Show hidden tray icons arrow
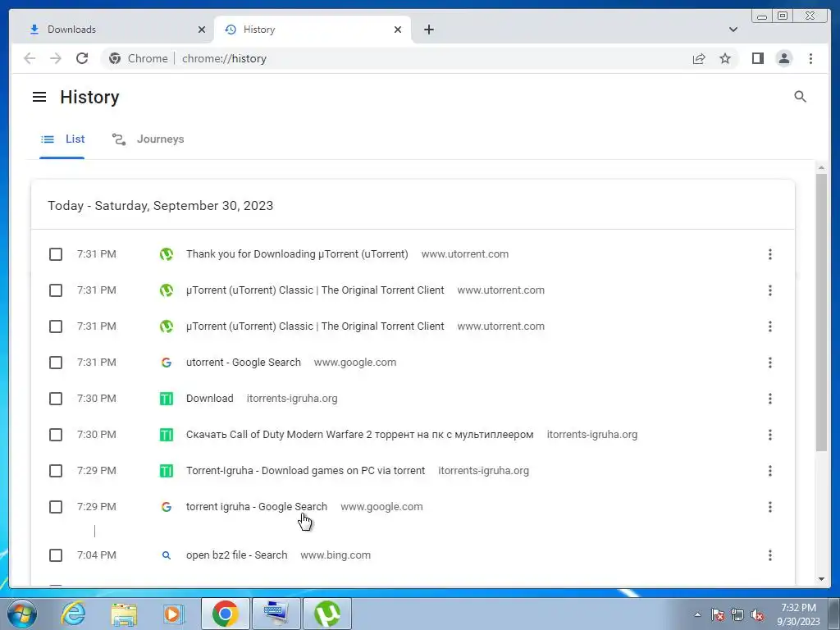Viewport: 840px width, 630px height. (697, 614)
